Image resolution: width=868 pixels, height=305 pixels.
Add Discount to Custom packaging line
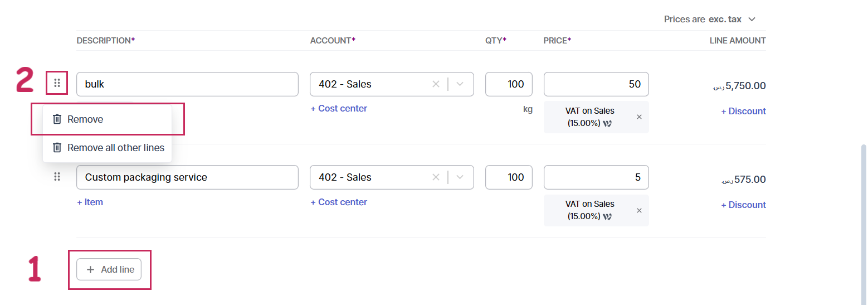pos(743,205)
